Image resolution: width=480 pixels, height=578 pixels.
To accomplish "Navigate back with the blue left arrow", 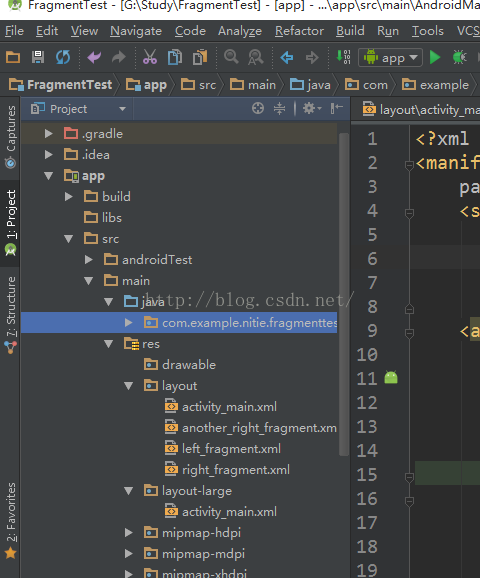I will tap(287, 58).
